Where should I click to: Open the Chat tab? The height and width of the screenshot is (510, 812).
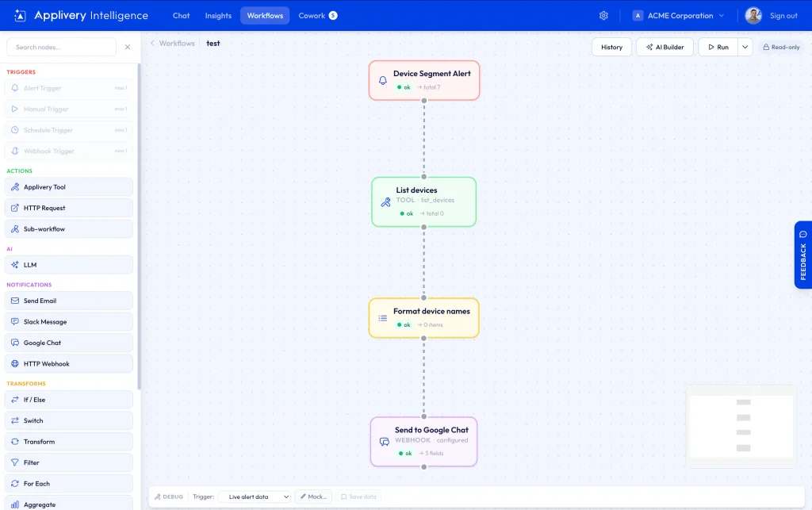click(182, 16)
